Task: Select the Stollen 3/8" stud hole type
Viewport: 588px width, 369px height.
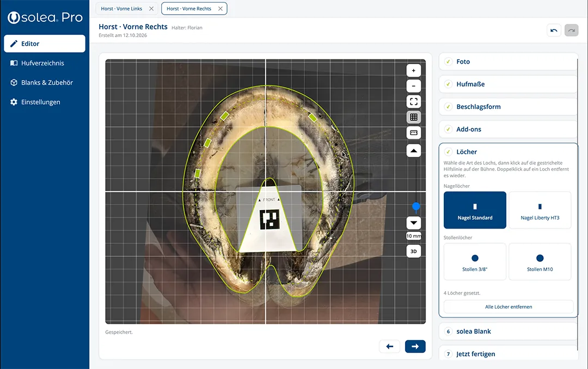Action: tap(475, 262)
